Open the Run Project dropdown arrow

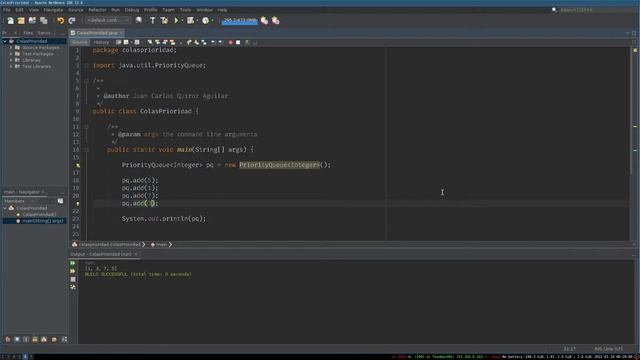click(x=182, y=20)
